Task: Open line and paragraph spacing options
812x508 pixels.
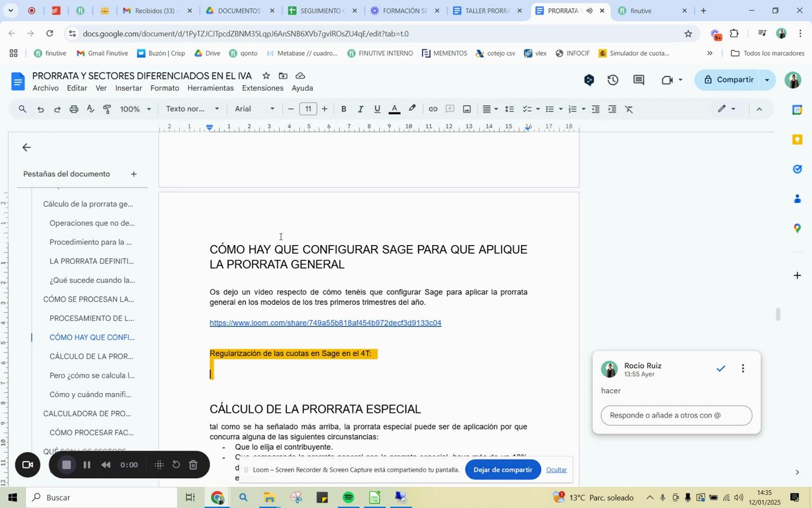Action: (x=509, y=109)
